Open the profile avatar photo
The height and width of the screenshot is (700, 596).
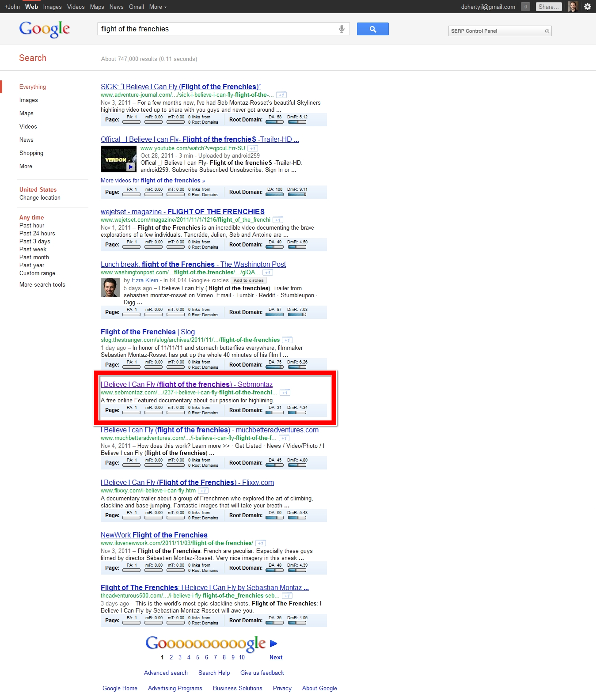(573, 7)
